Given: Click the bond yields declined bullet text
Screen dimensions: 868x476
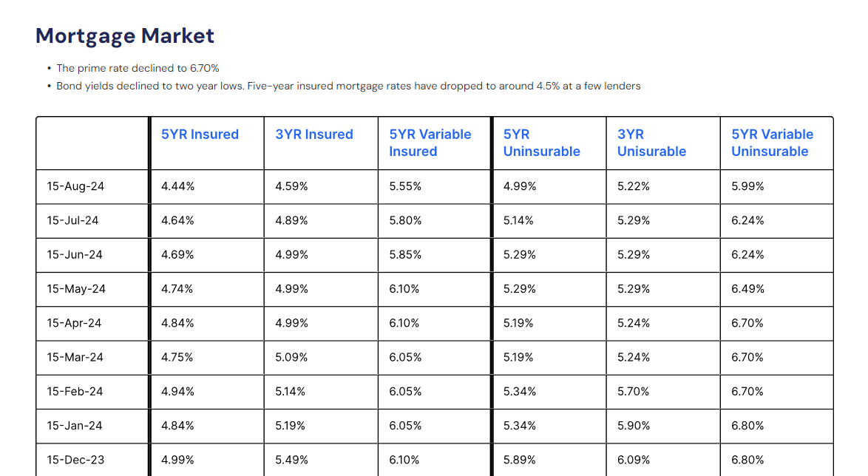Looking at the screenshot, I should point(348,86).
